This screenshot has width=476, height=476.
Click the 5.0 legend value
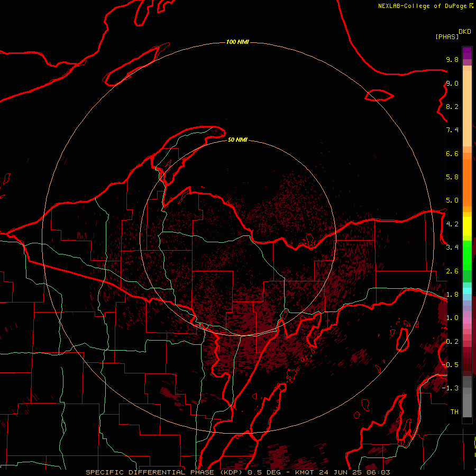click(452, 200)
